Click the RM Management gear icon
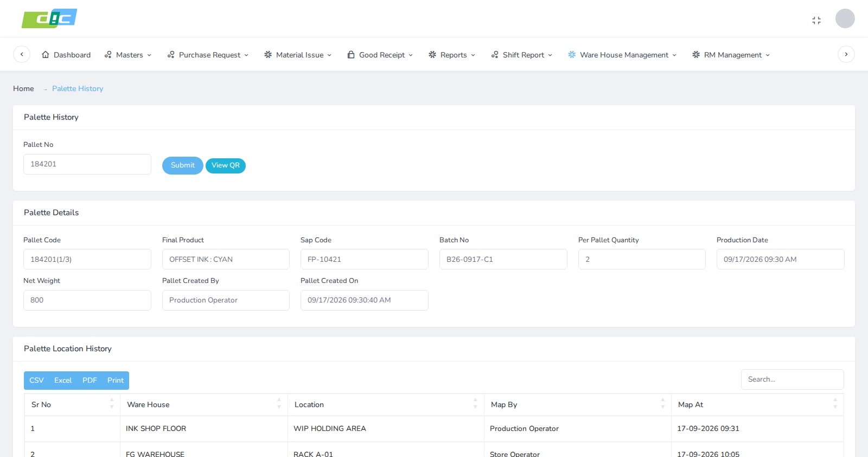 (x=696, y=55)
